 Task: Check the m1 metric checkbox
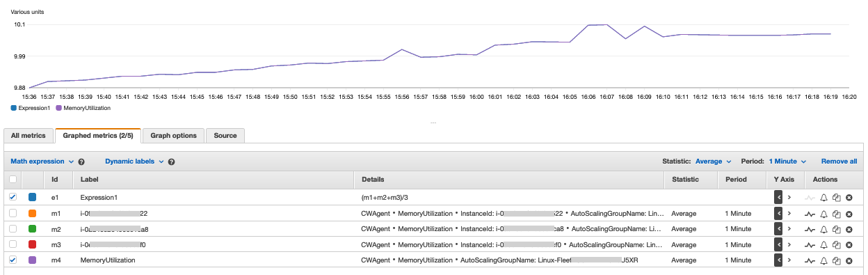[13, 213]
